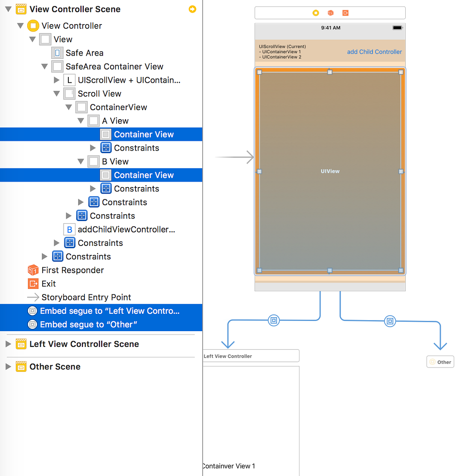Click the embed segue icon toward Other scene
The image size is (474, 476).
[x=390, y=321]
